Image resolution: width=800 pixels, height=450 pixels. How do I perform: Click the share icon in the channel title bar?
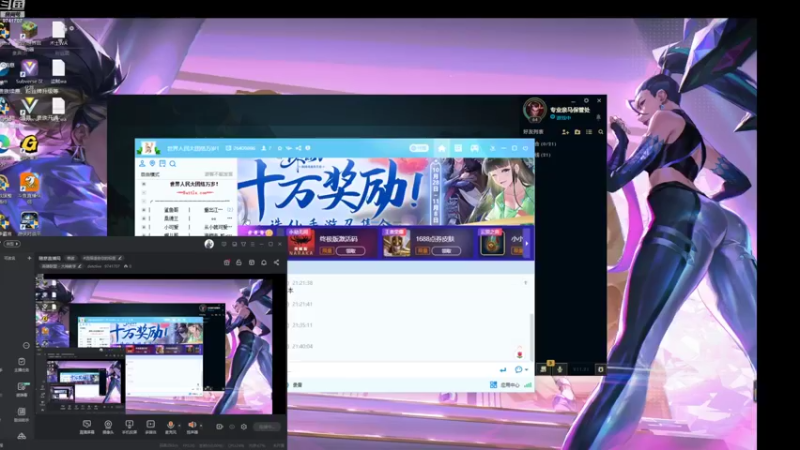298,148
